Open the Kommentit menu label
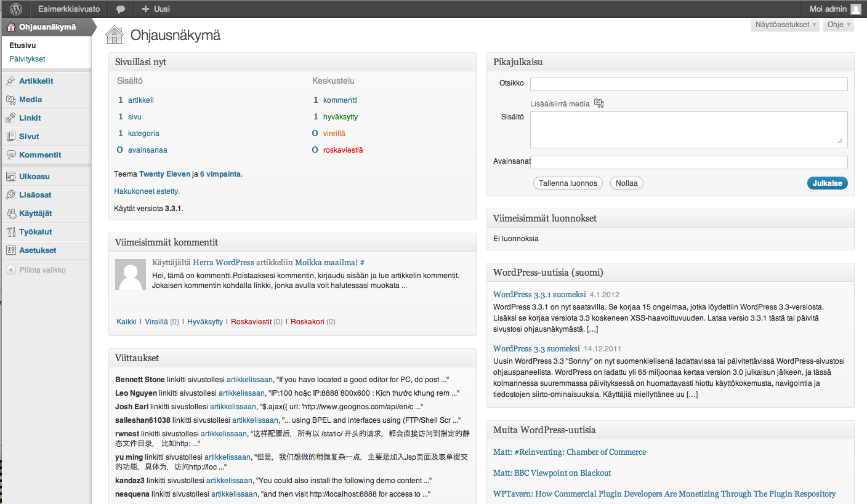867x504 pixels. pyautogui.click(x=40, y=155)
